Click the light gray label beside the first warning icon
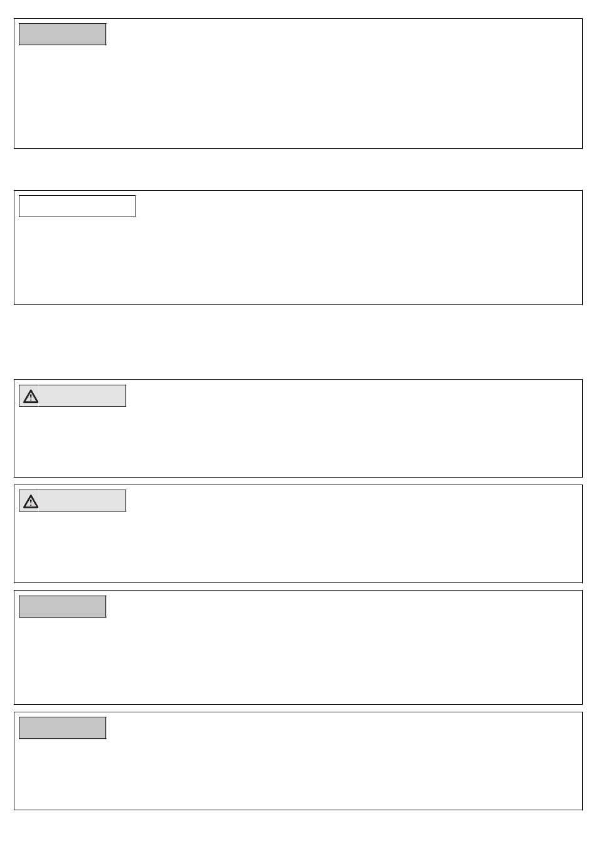Viewport: 596px width, 868px height. click(82, 396)
